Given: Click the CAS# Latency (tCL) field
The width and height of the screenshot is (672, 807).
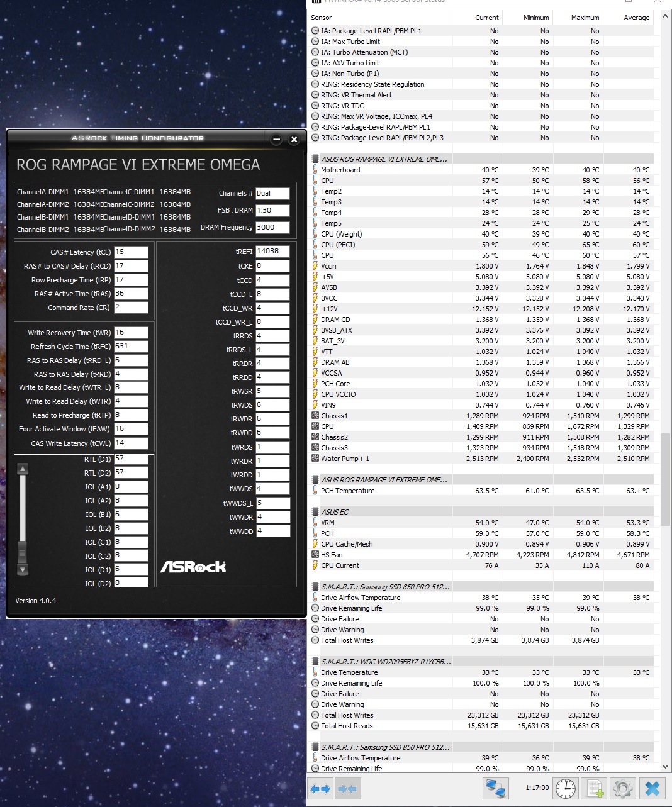Looking at the screenshot, I should point(131,252).
